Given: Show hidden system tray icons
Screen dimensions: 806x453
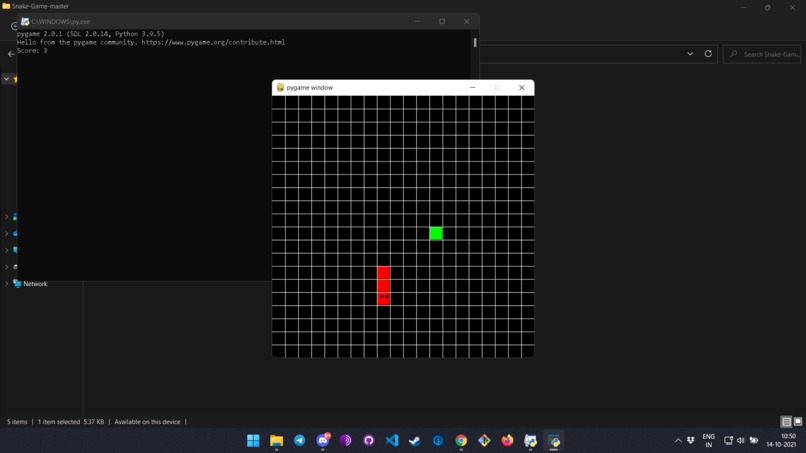Looking at the screenshot, I should point(678,441).
